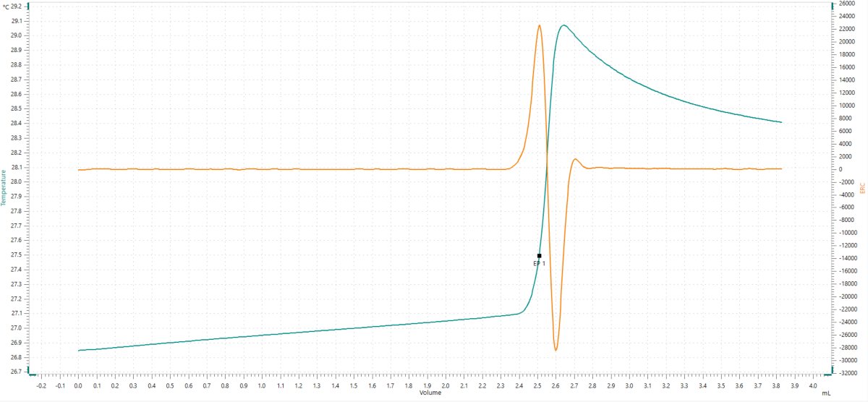The width and height of the screenshot is (868, 402).
Task: Click the 0 tick on ERC axis
Action: click(x=840, y=169)
